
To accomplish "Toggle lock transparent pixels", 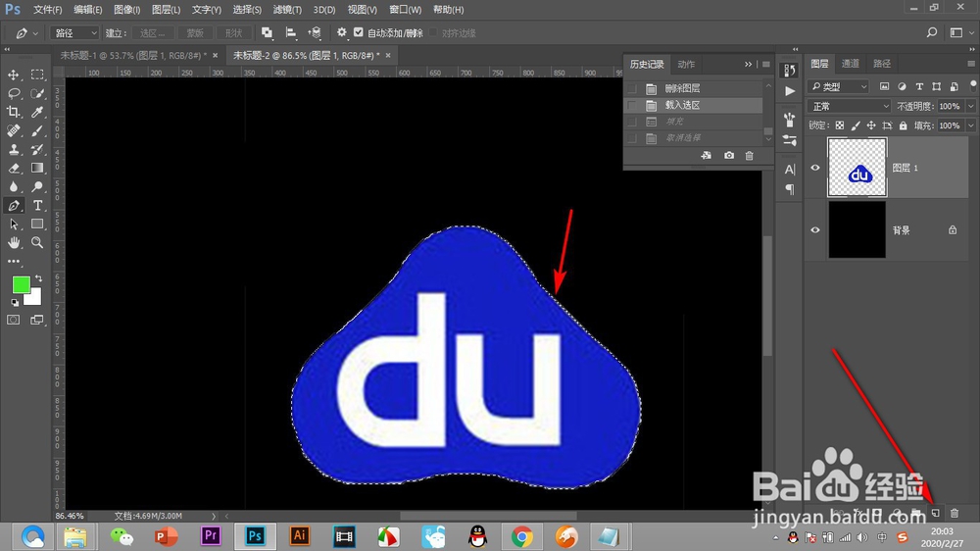I will pos(840,125).
